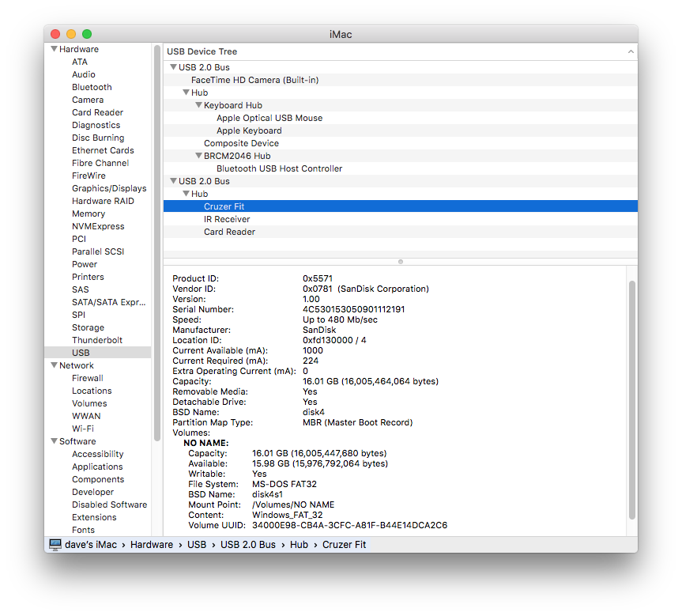Select SAS in the sidebar
This screenshot has height=616, width=682.
(80, 289)
